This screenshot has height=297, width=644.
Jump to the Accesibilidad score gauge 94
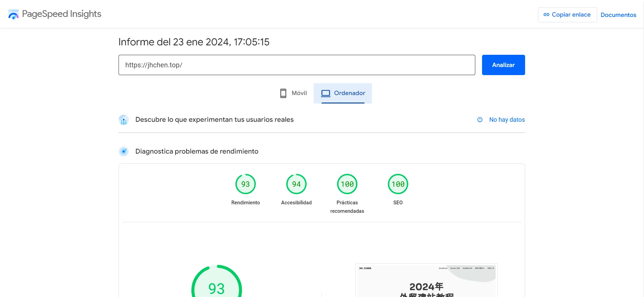296,184
